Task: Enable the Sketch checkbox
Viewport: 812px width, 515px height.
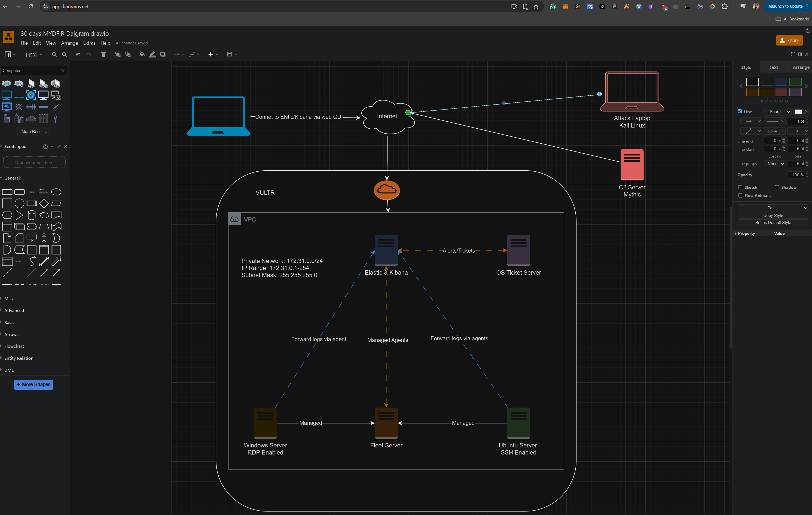Action: tap(740, 187)
